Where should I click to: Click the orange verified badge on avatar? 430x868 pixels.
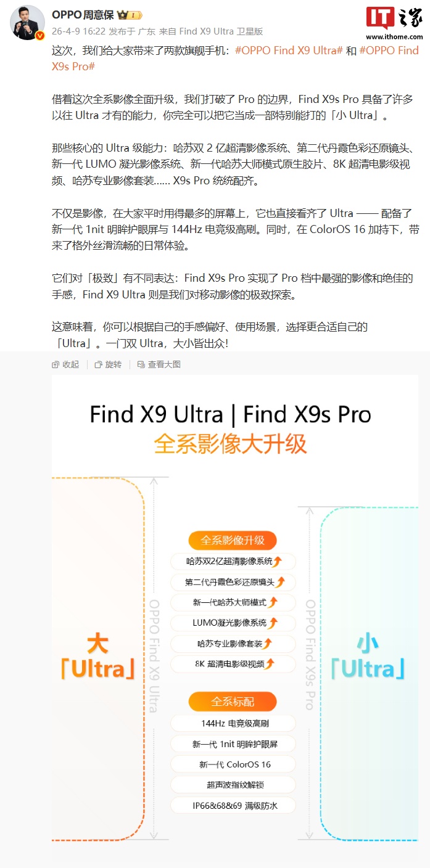coord(40,36)
